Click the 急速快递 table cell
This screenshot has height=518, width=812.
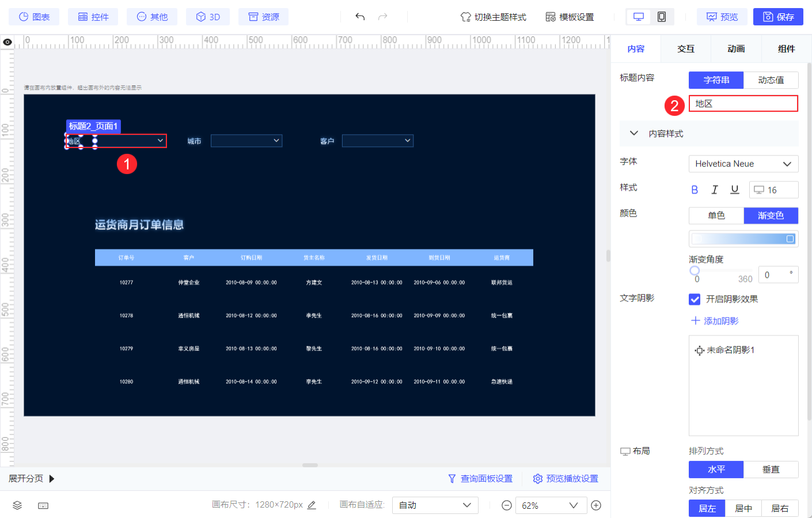[502, 381]
